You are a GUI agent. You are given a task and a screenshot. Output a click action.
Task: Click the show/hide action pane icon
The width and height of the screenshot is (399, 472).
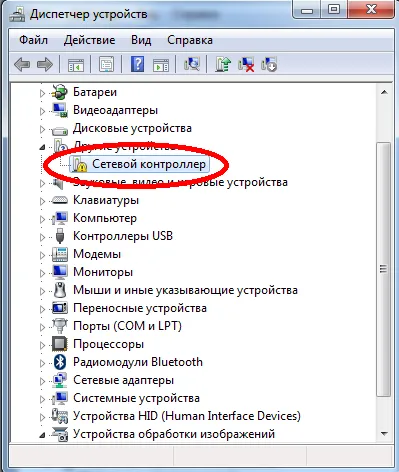(161, 64)
